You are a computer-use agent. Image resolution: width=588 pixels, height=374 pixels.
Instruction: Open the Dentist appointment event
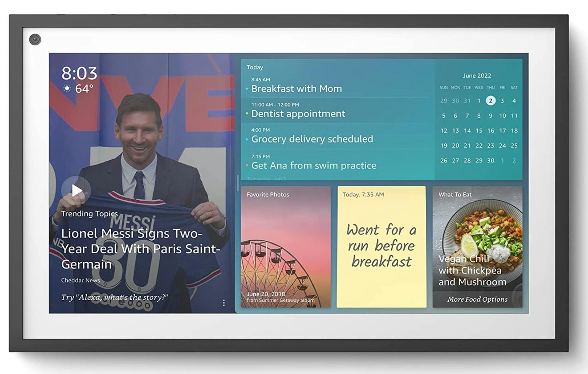click(298, 114)
